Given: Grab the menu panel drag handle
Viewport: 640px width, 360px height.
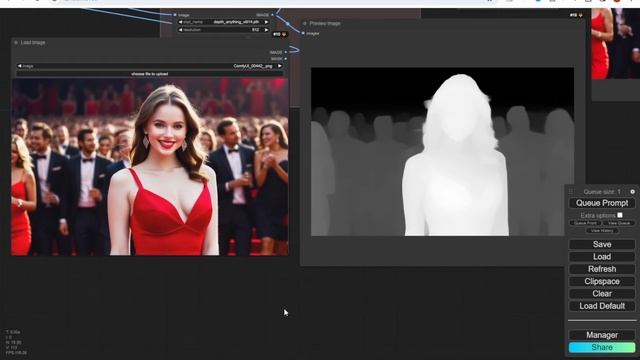Looking at the screenshot, I should [571, 191].
